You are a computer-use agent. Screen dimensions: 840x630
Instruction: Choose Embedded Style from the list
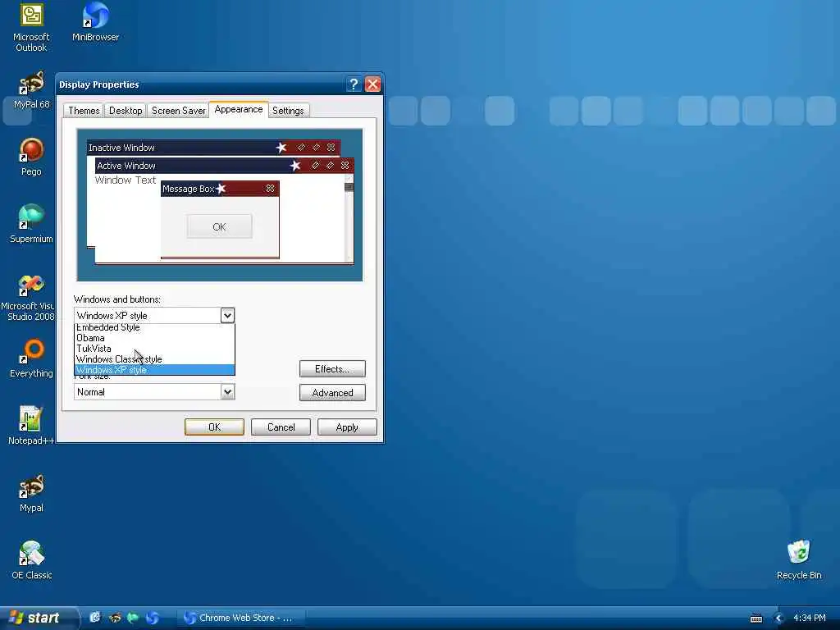click(x=154, y=327)
